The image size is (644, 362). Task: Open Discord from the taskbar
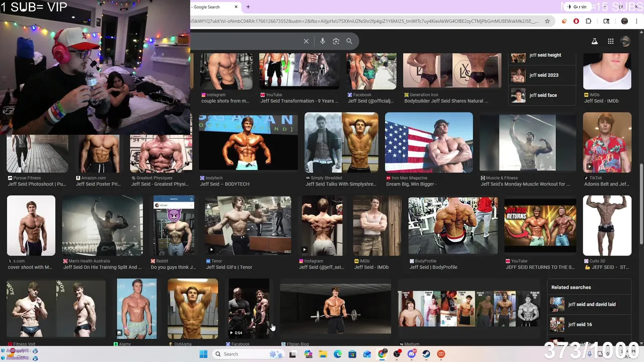[x=412, y=354]
